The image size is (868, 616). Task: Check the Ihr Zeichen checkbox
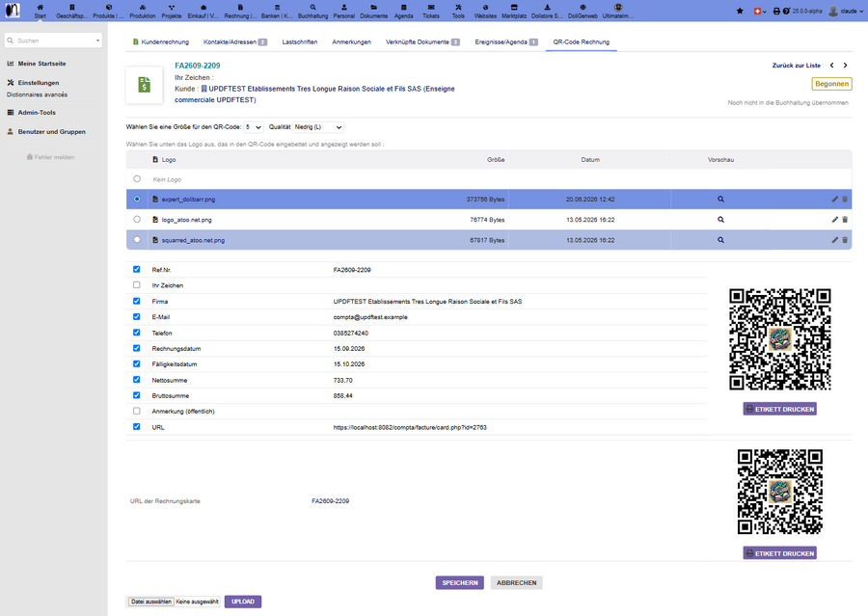(136, 284)
